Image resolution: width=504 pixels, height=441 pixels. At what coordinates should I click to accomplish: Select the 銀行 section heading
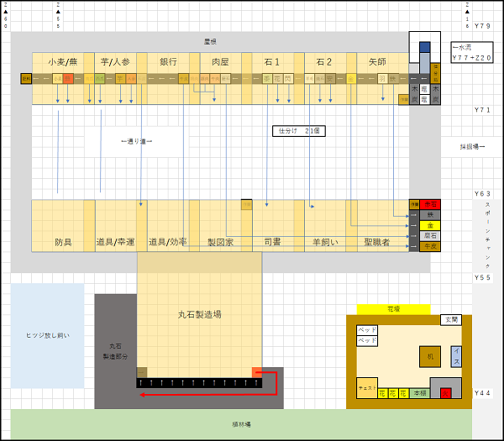pos(168,61)
